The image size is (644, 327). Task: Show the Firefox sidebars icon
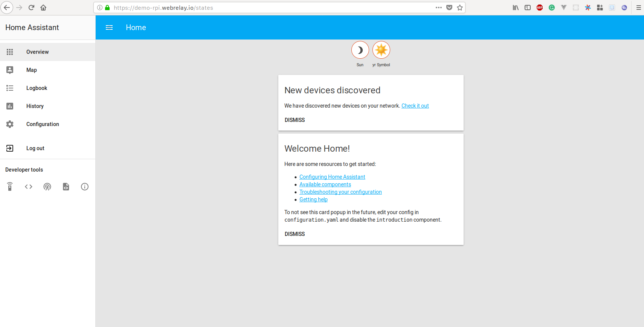pos(528,8)
